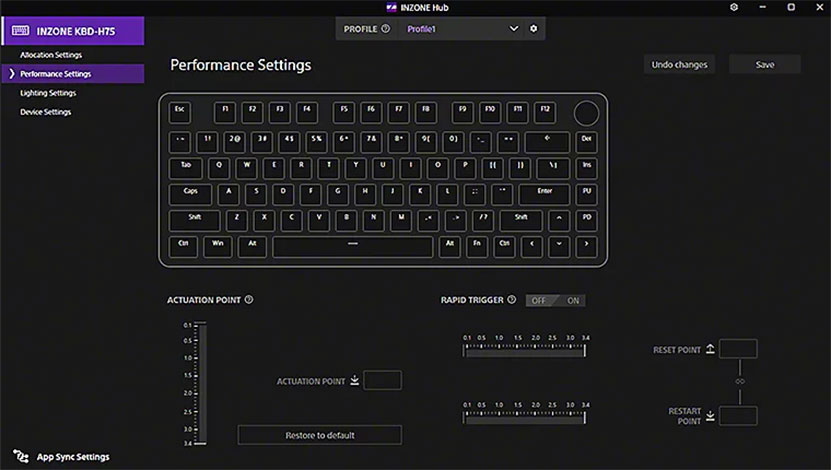Select the Backspace key on the diagram
831x470 pixels.
(547, 142)
